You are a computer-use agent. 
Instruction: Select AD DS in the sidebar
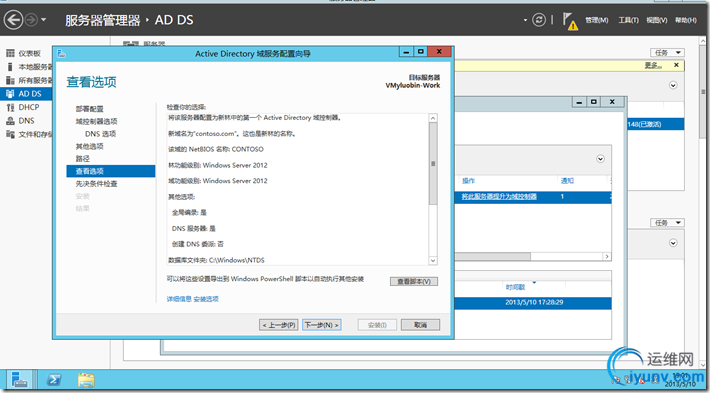26,94
